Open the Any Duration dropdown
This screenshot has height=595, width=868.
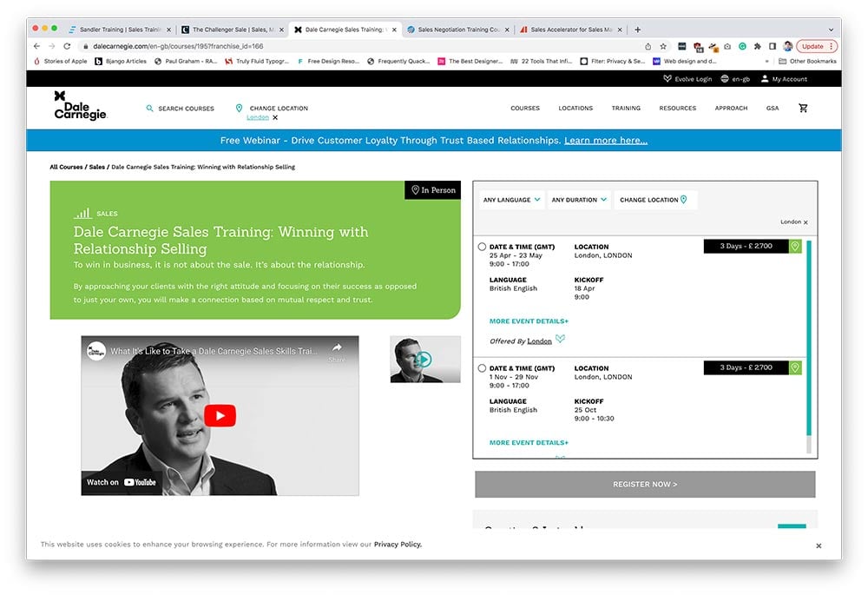click(x=579, y=200)
